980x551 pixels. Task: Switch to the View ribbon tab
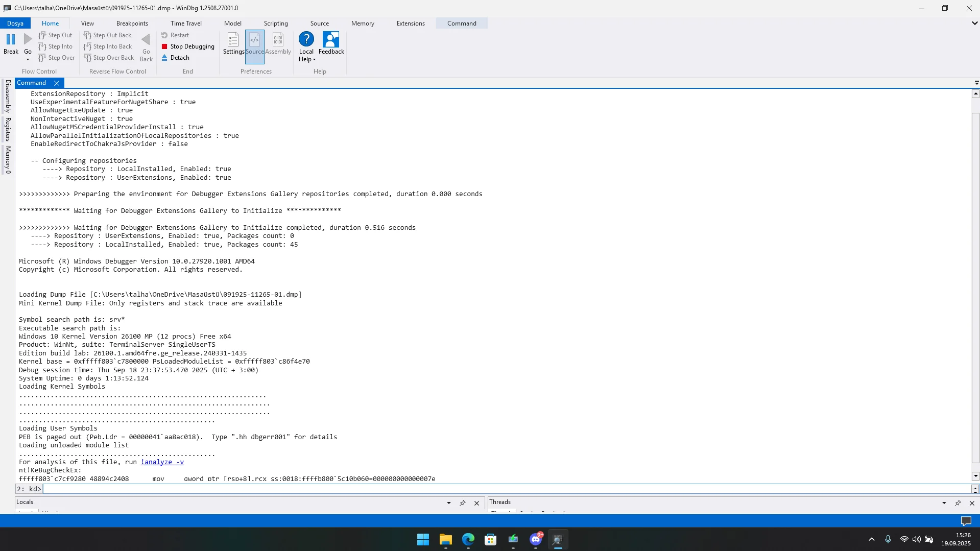point(87,23)
